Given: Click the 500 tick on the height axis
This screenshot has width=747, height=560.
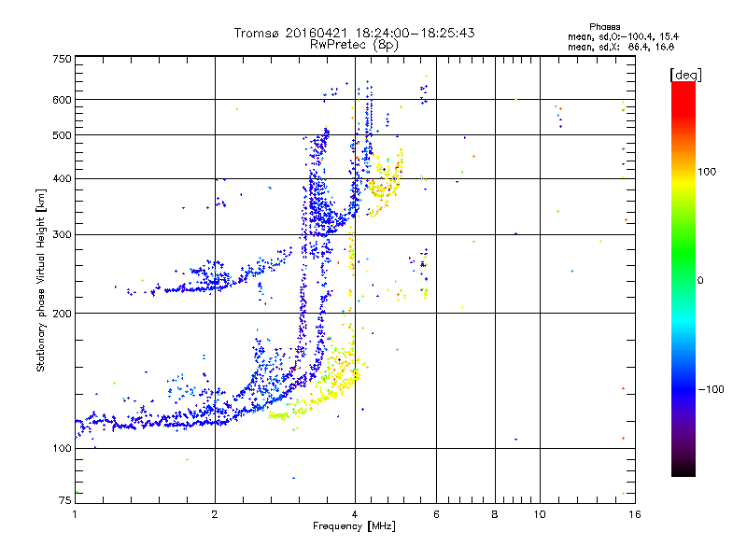Looking at the screenshot, I should [62, 135].
